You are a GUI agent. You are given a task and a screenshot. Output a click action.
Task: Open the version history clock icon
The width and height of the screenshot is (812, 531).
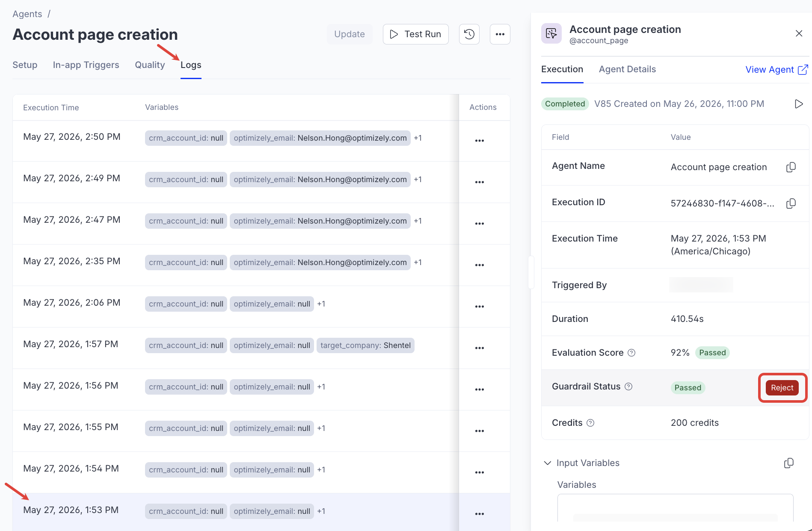(x=469, y=34)
